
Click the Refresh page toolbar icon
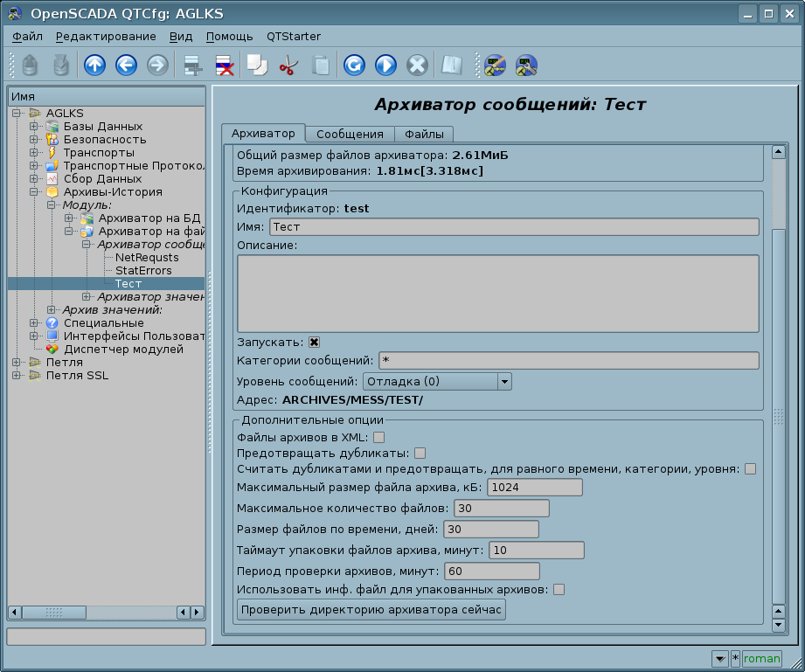354,66
